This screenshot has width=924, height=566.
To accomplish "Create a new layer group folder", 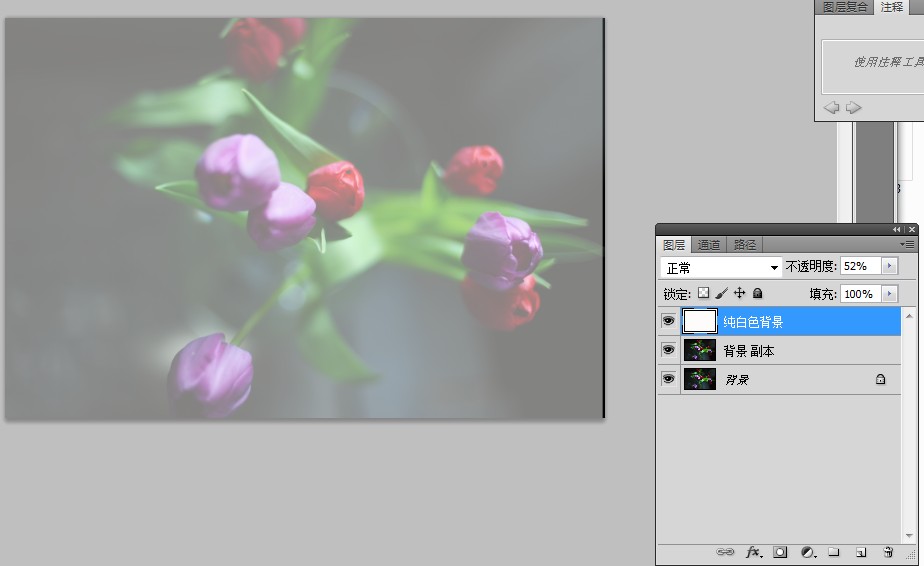I will click(x=833, y=552).
